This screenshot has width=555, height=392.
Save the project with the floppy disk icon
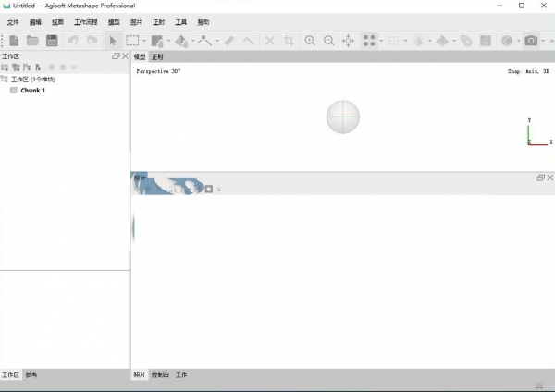52,41
